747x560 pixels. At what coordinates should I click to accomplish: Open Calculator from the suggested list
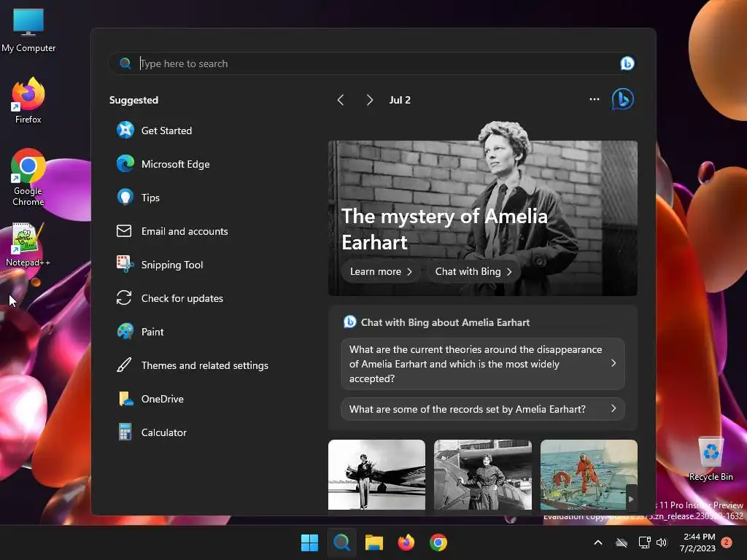click(152, 432)
